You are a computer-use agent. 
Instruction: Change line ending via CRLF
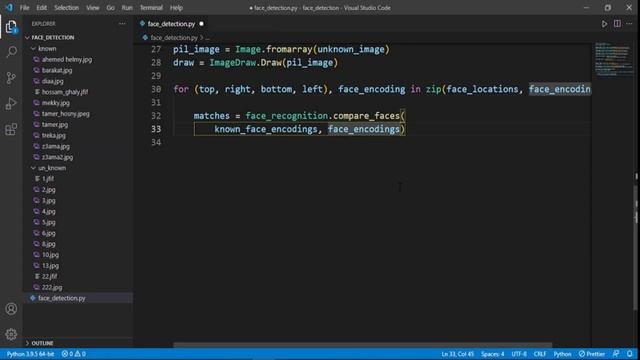click(x=540, y=354)
